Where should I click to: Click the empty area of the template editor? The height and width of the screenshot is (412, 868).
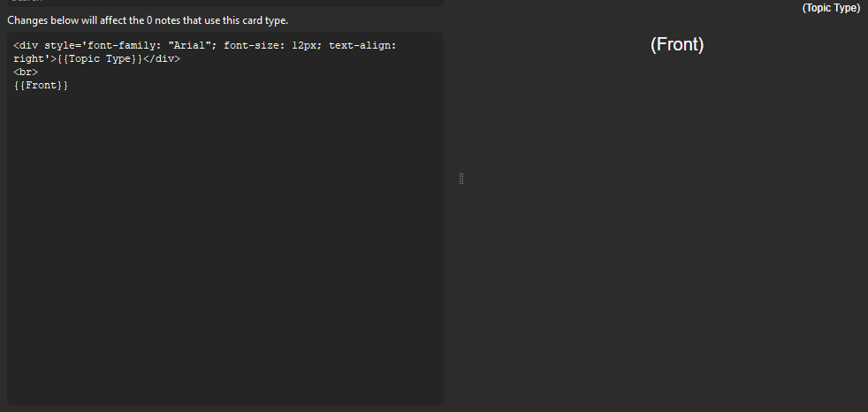pyautogui.click(x=225, y=249)
